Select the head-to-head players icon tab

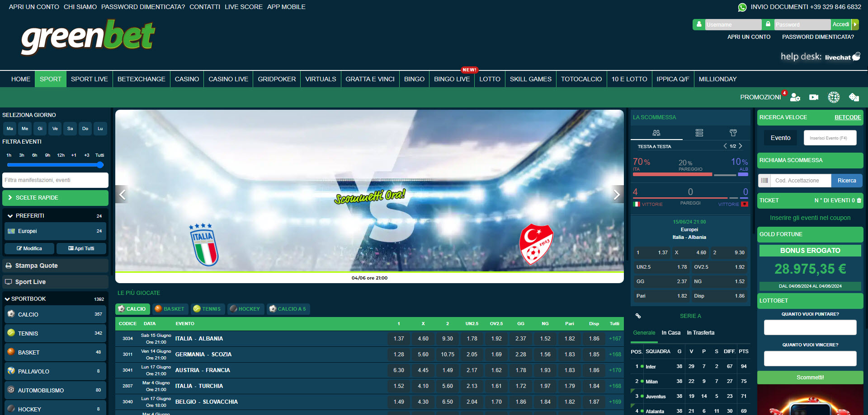pyautogui.click(x=656, y=133)
